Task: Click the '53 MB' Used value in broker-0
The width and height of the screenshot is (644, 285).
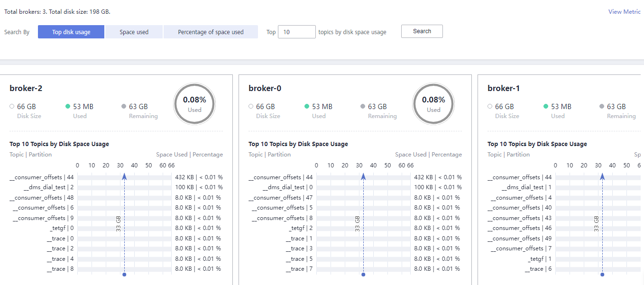Action: [x=322, y=107]
